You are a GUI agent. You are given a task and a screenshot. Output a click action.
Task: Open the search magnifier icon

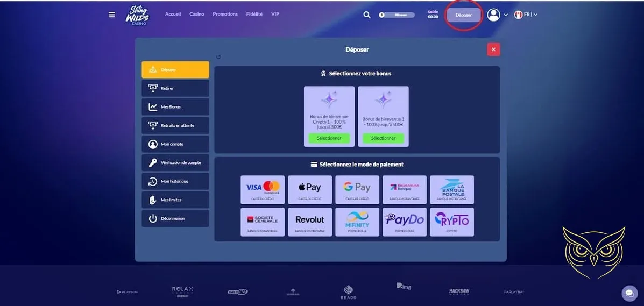pyautogui.click(x=367, y=15)
